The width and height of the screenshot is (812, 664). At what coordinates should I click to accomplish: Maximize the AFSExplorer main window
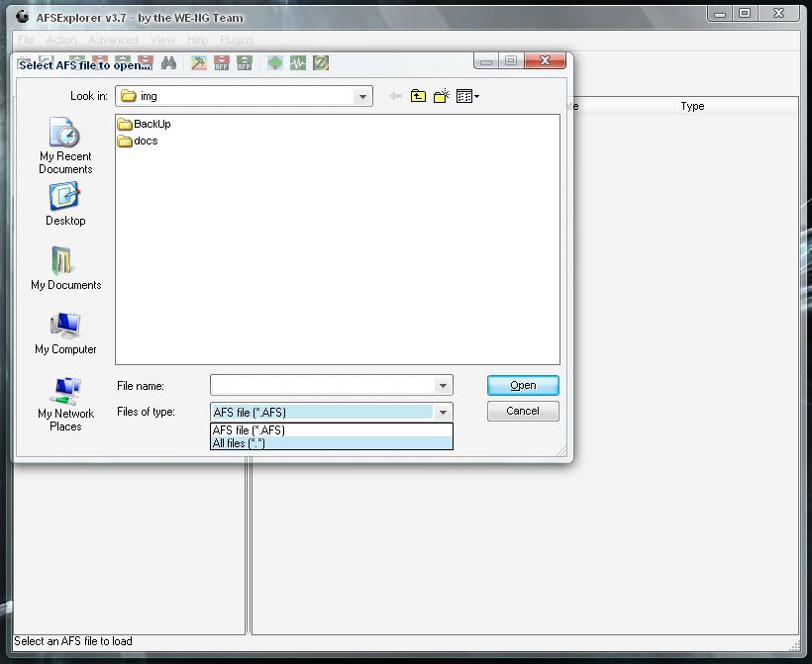tap(744, 14)
